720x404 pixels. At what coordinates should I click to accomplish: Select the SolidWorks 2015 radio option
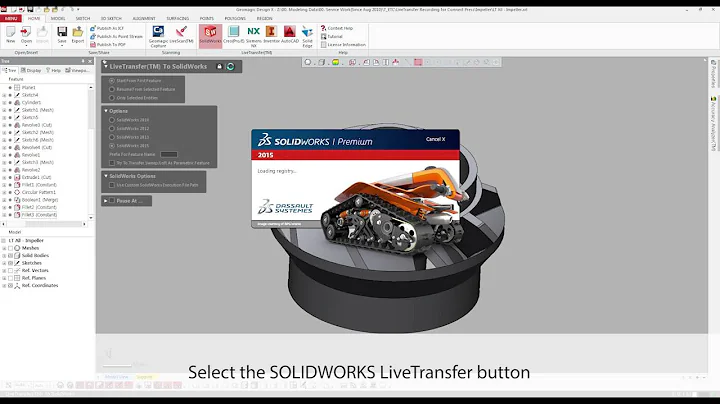pos(112,146)
